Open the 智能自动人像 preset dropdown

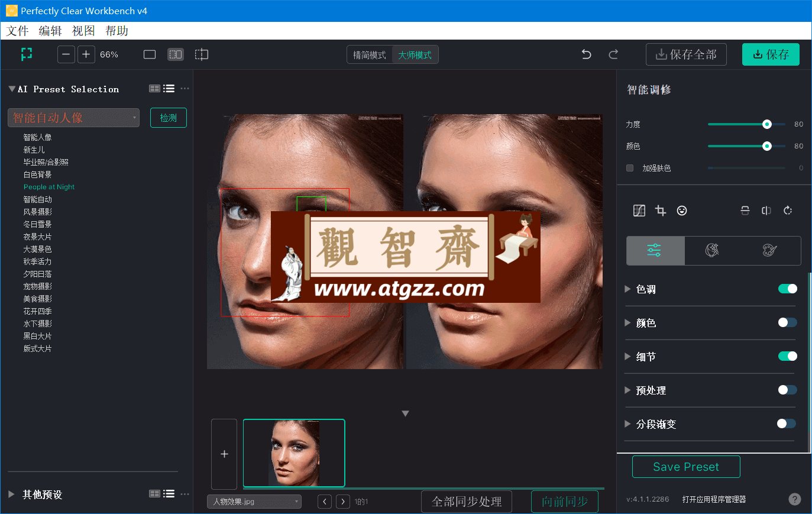(73, 118)
